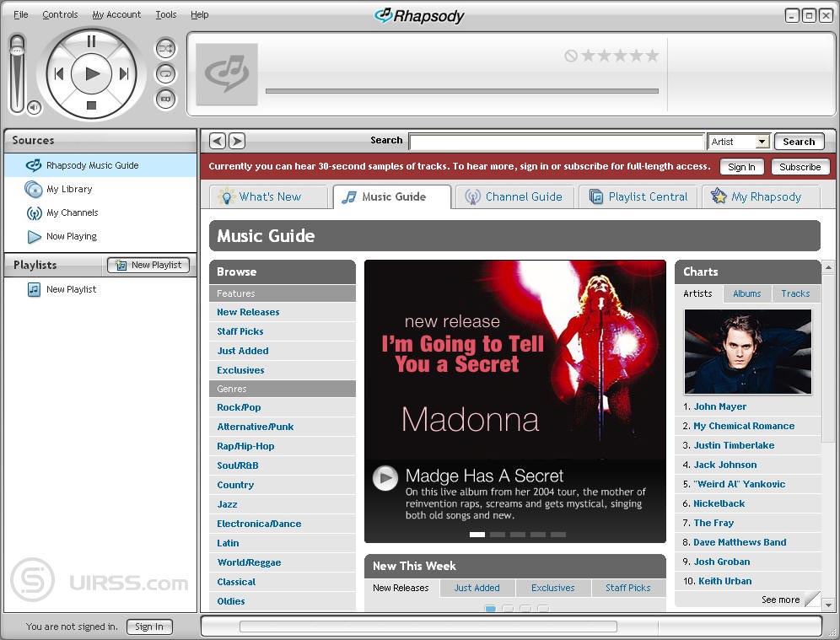Viewport: 840px width, 640px height.
Task: Click the scrollbar up arrow
Action: tap(828, 266)
